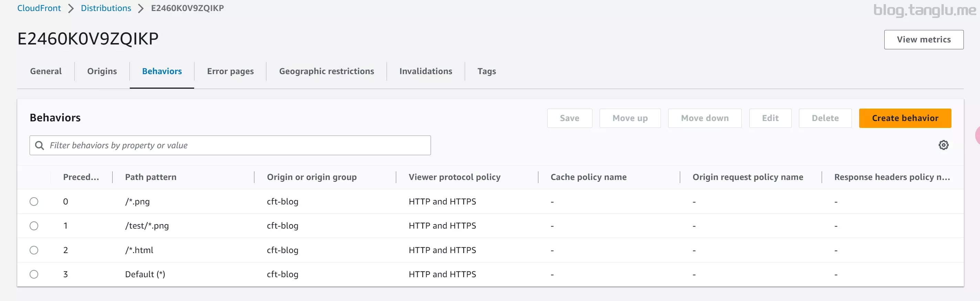Click the Create behavior button
This screenshot has height=301, width=980.
tap(905, 118)
